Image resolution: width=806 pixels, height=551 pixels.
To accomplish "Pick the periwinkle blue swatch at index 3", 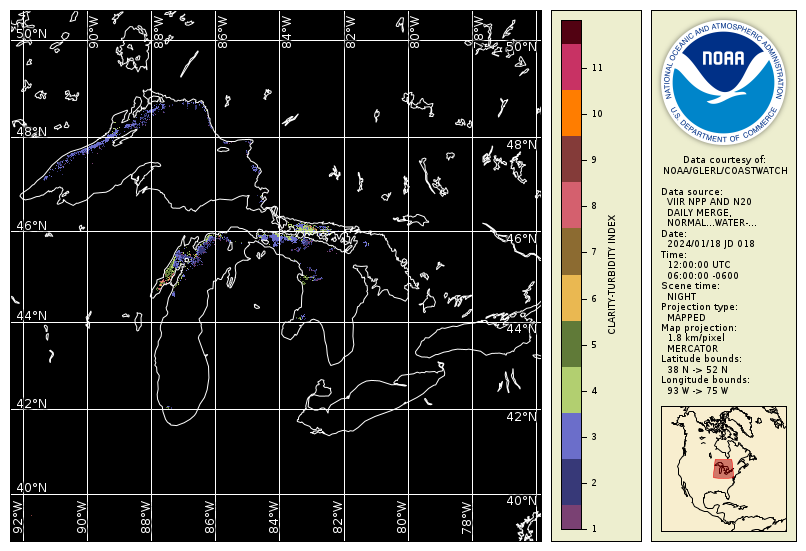I will coord(571,436).
